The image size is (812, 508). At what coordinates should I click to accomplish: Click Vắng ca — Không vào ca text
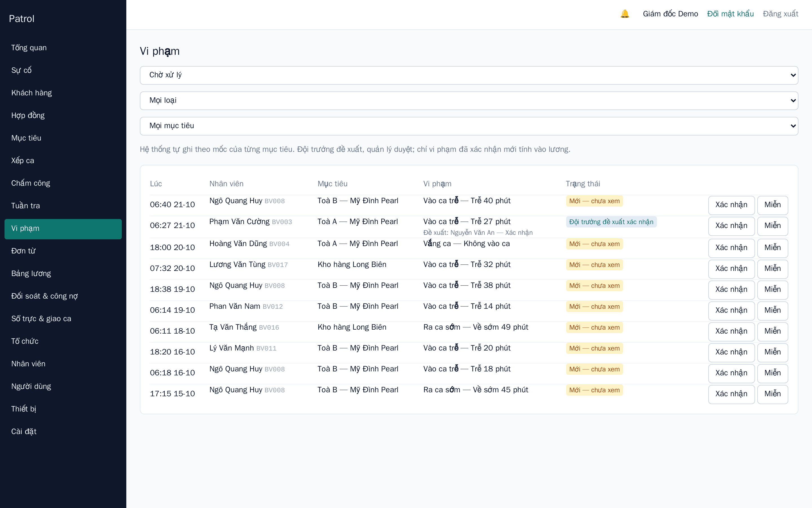pyautogui.click(x=466, y=244)
